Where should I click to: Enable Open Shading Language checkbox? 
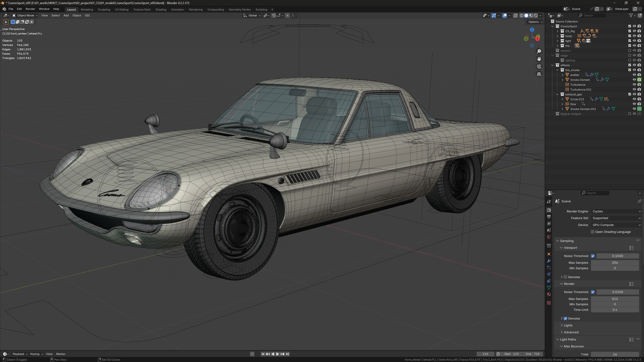[x=593, y=232]
